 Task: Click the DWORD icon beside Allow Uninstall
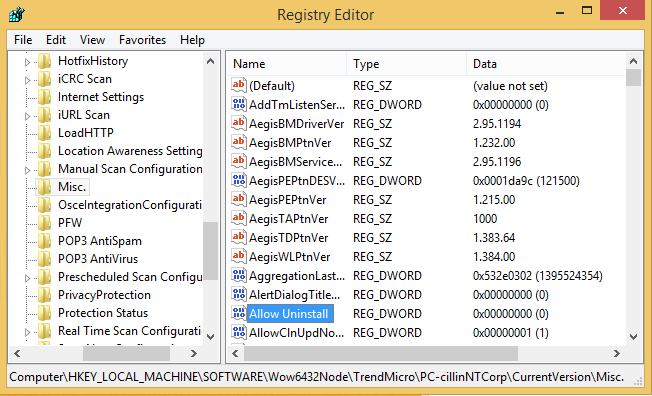(x=239, y=313)
